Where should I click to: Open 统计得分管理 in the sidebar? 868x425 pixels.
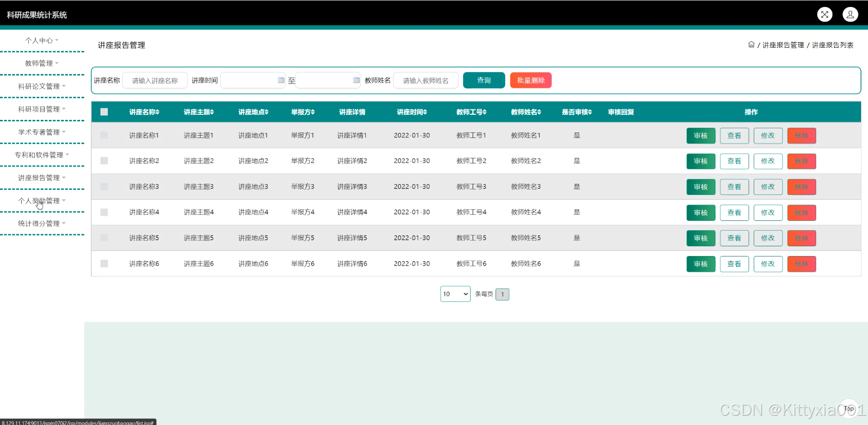point(42,223)
